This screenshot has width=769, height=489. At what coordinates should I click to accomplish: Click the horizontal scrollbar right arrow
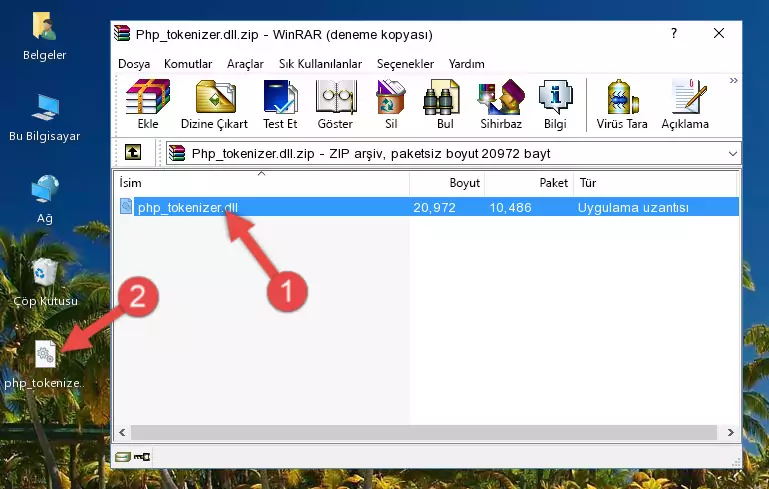pos(731,433)
